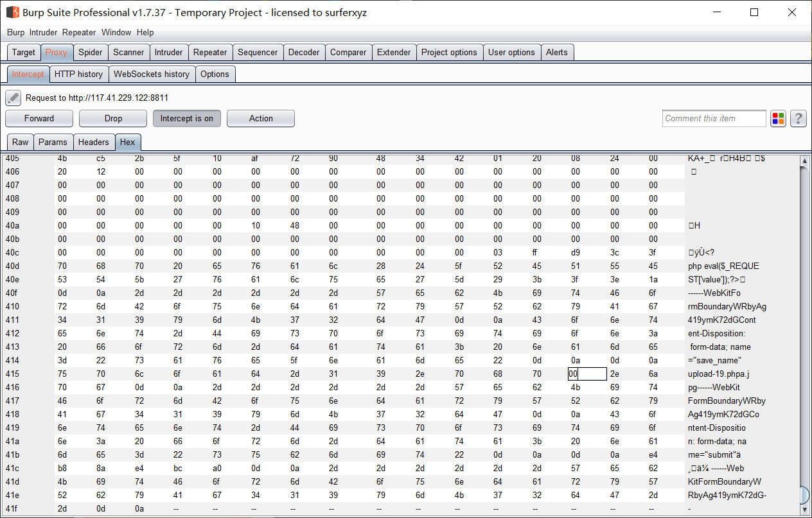Screen dimensions: 812x518
Task: Show the Params request view
Action: [53, 142]
